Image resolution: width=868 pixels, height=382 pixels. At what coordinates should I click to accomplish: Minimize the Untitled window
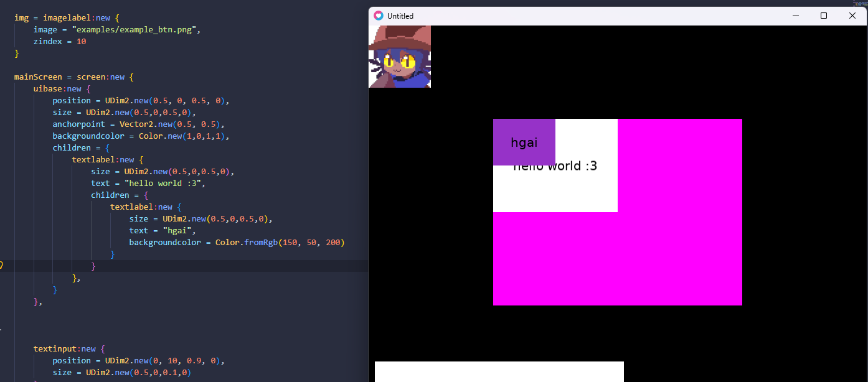click(x=795, y=16)
